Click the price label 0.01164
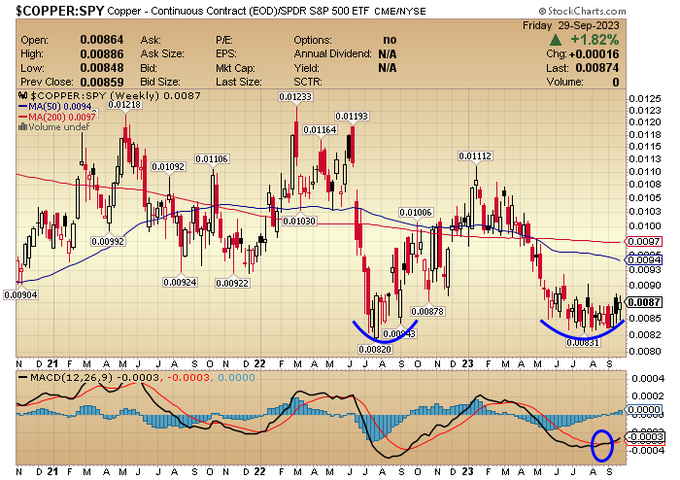This screenshot has height=480, width=680. pyautogui.click(x=320, y=130)
